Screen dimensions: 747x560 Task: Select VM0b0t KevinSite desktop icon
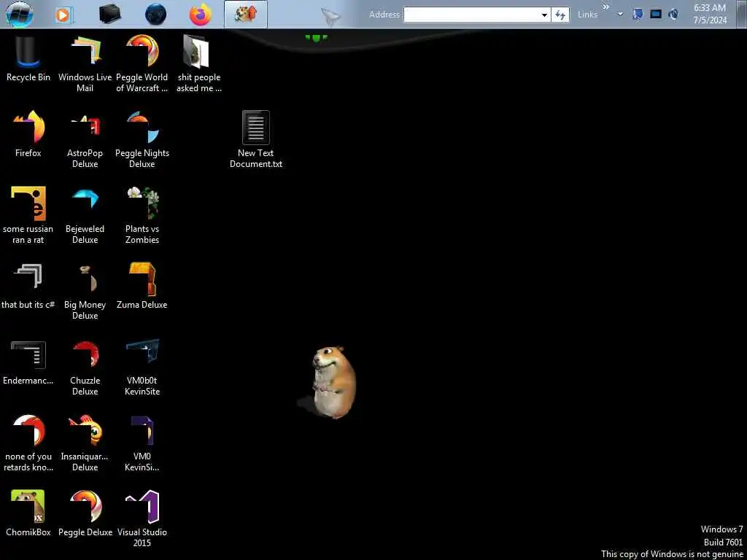[142, 367]
